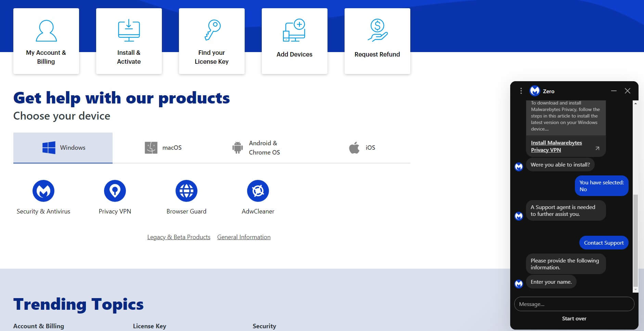This screenshot has height=331, width=644.
Task: Click the chat scrollbar up arrow
Action: click(635, 103)
